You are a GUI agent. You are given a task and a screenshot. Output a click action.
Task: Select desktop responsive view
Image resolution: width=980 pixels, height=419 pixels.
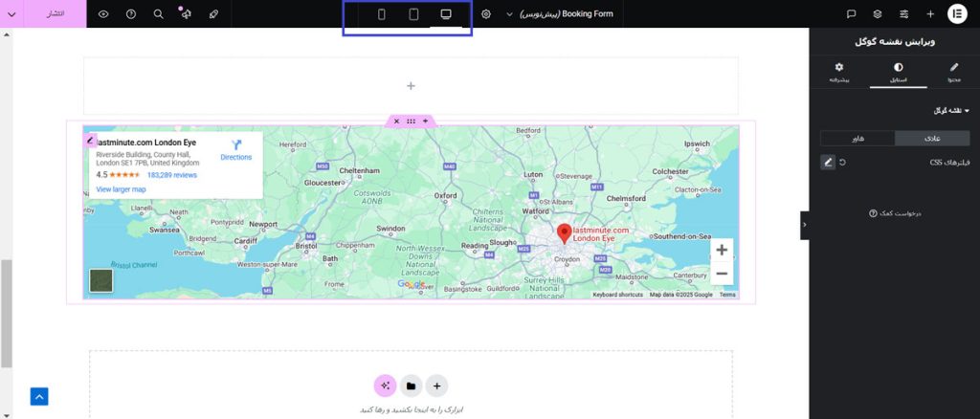[445, 14]
